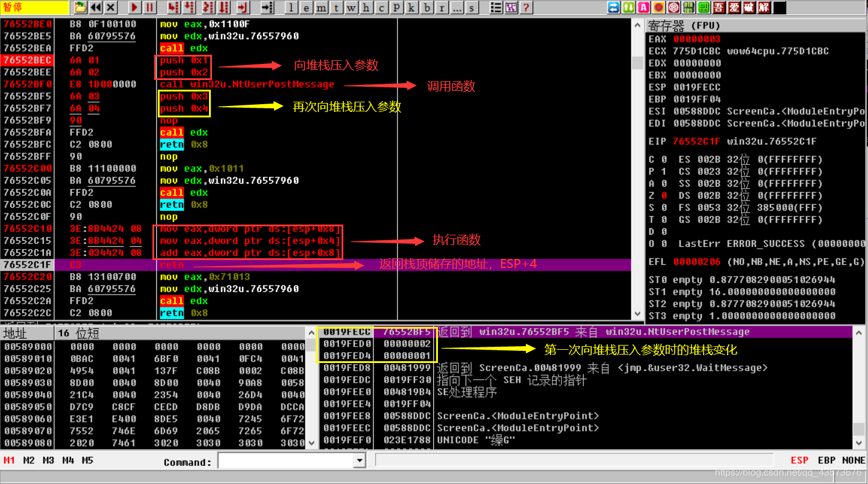Viewport: 868px width, 484px height.
Task: Select the M5 memory button
Action: [87, 461]
